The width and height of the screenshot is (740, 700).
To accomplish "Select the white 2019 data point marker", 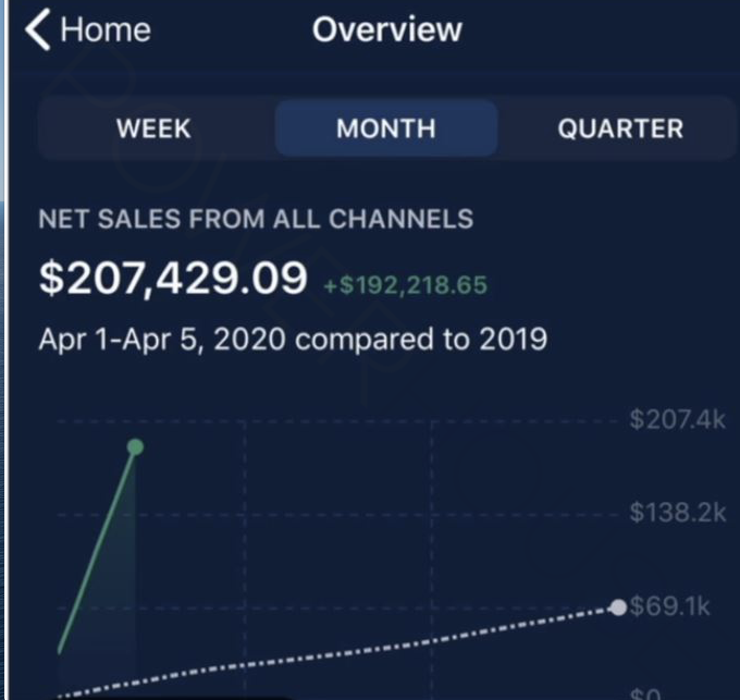I will (619, 607).
